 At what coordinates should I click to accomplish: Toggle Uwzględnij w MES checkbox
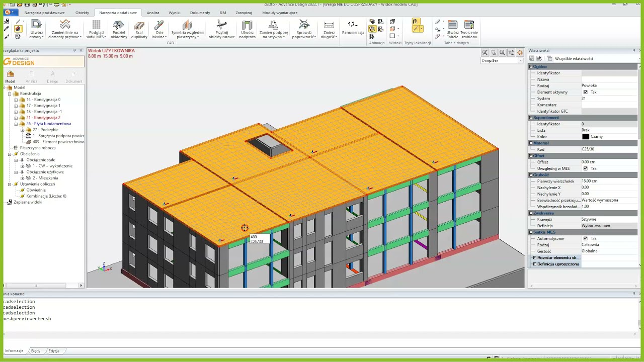pos(585,168)
